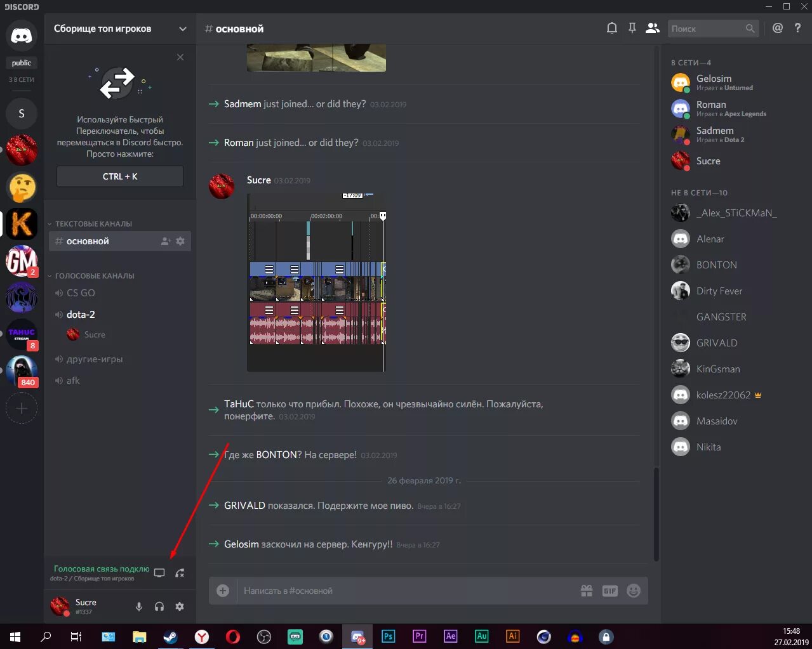Screen dimensions: 812x649
Task: Click the Sadmem name in join message
Action: tap(243, 104)
